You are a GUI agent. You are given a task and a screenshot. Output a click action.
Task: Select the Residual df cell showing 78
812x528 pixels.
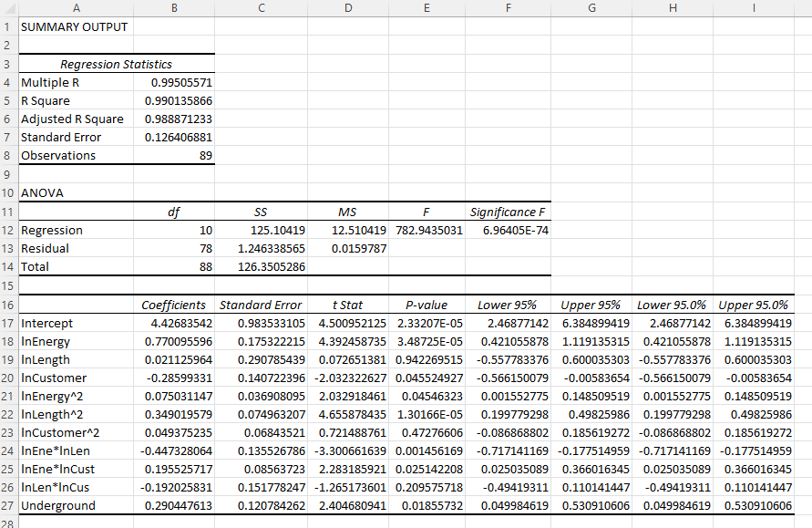click(x=173, y=248)
